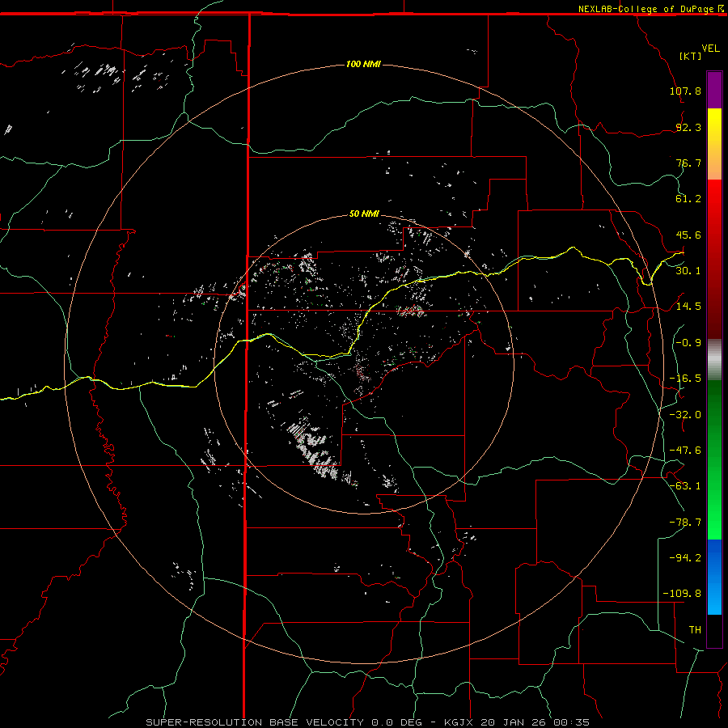Click the blue segment of the color bar
The image size is (728, 728).
(714, 577)
